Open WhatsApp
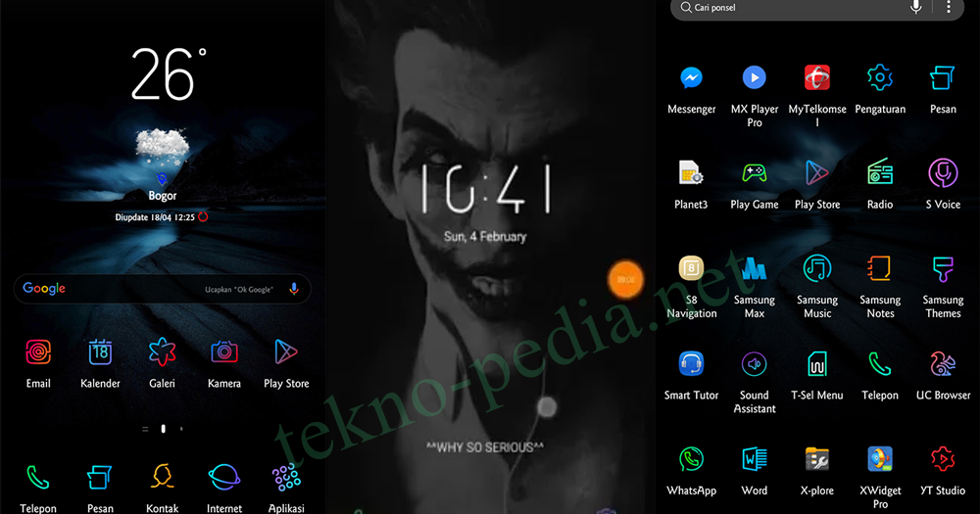The image size is (980, 514). [691, 460]
